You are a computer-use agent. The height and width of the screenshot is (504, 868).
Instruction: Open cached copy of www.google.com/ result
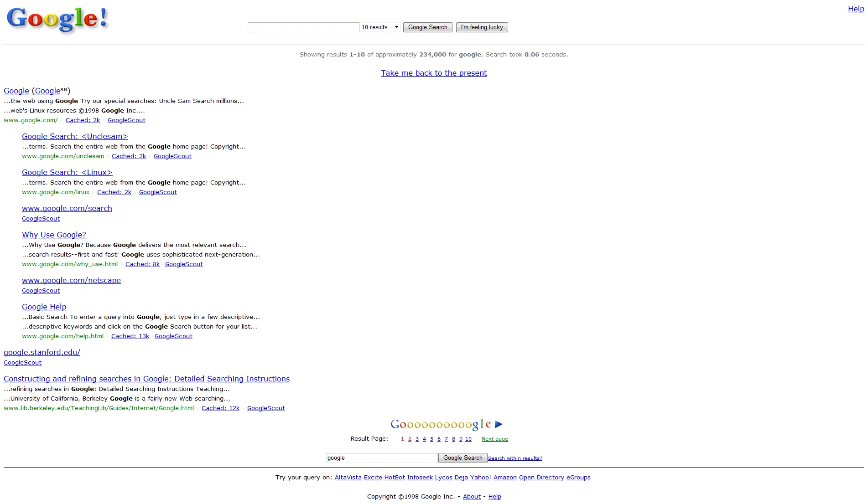[83, 120]
